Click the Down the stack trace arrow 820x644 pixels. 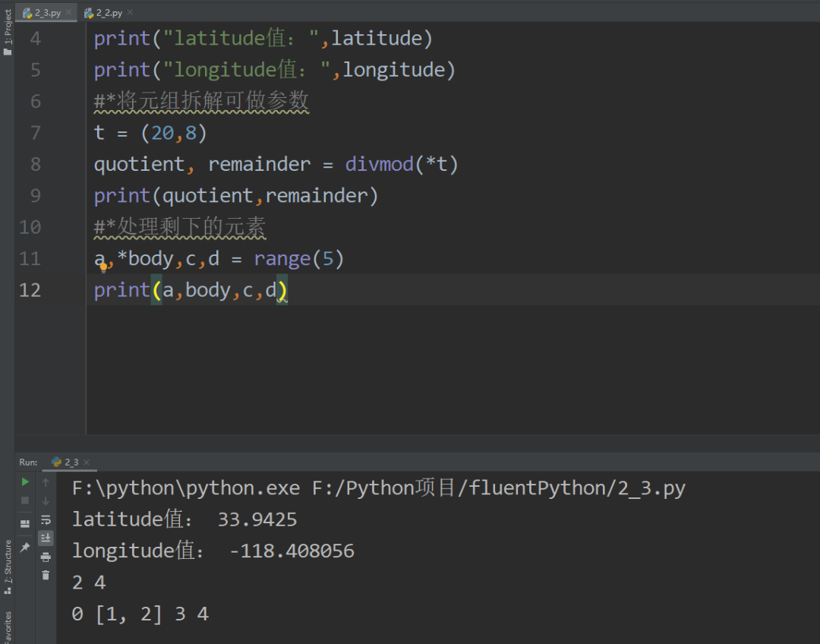(x=46, y=501)
